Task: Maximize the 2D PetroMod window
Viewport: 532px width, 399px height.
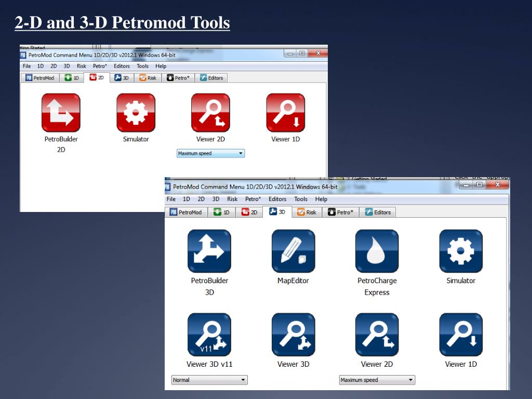Action: [302, 54]
